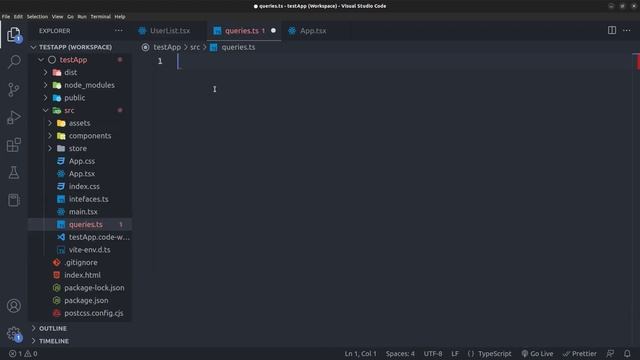Open the Testing flask icon
Screen dimensions: 640x360
(14, 173)
